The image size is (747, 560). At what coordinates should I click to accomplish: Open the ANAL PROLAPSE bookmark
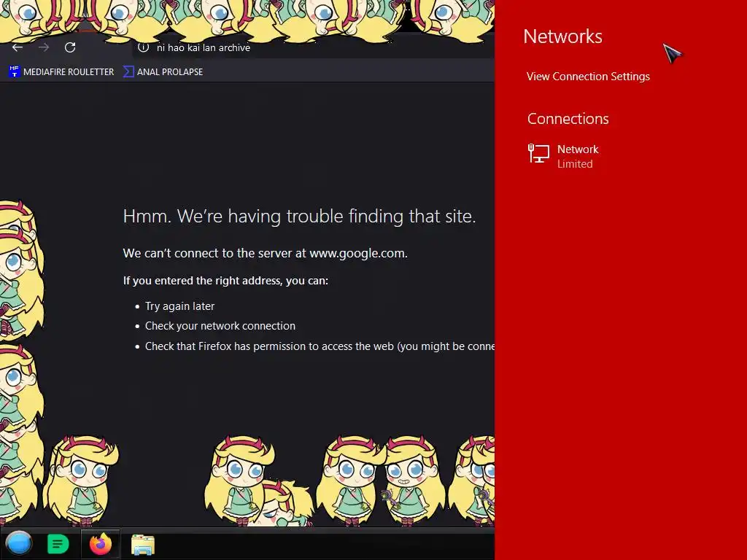point(163,72)
